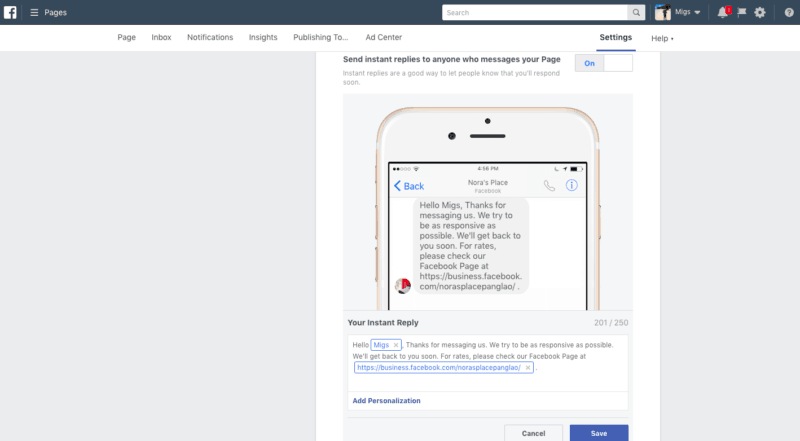Click the instant reply text area
Screen dimensions: 800x441
(x=488, y=363)
